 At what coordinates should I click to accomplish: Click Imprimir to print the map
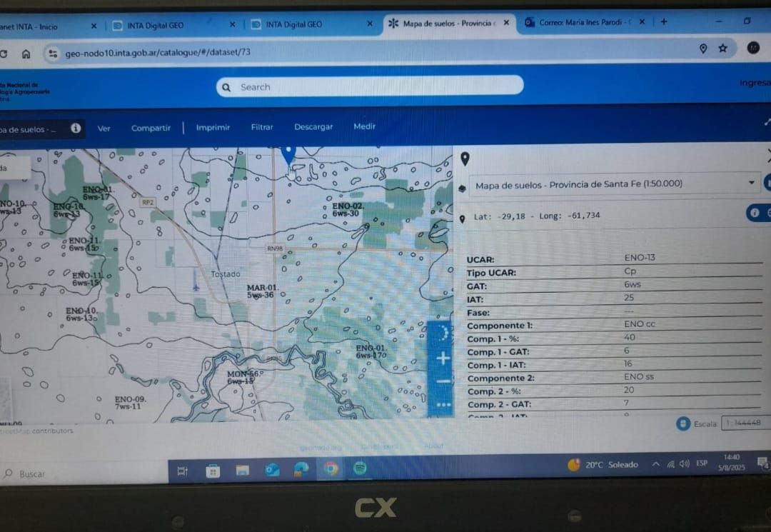213,128
